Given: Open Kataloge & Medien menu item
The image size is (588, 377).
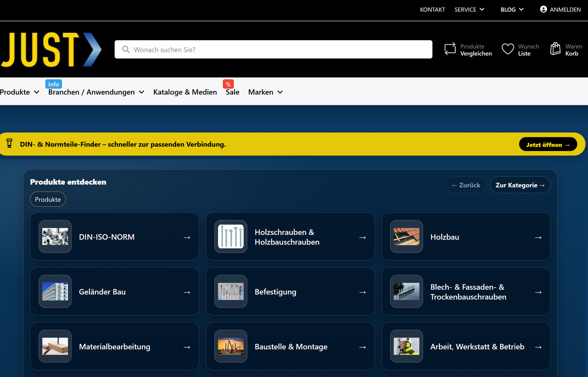Looking at the screenshot, I should tap(185, 92).
